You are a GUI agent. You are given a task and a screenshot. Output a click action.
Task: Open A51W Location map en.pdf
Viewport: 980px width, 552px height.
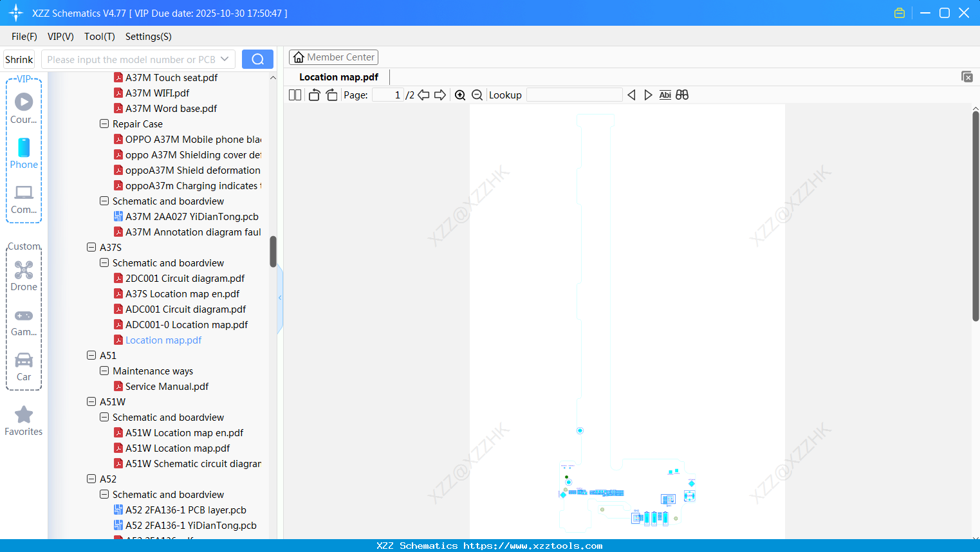185,432
